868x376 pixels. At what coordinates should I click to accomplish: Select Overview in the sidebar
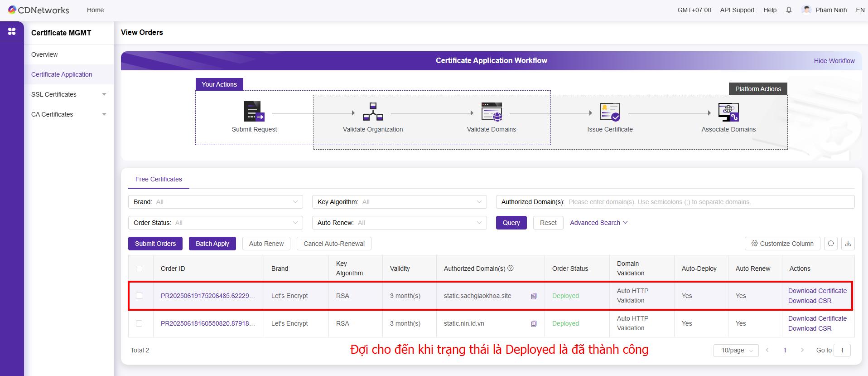[44, 54]
